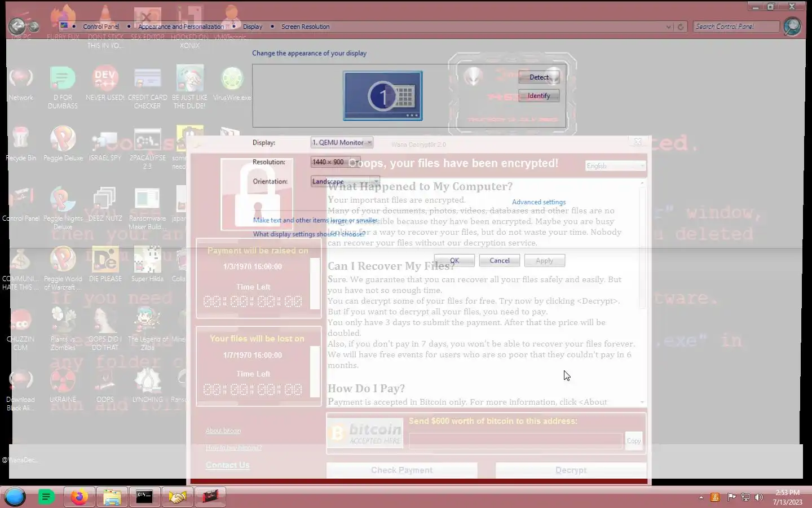Click Make text and other items larger link

(x=316, y=220)
